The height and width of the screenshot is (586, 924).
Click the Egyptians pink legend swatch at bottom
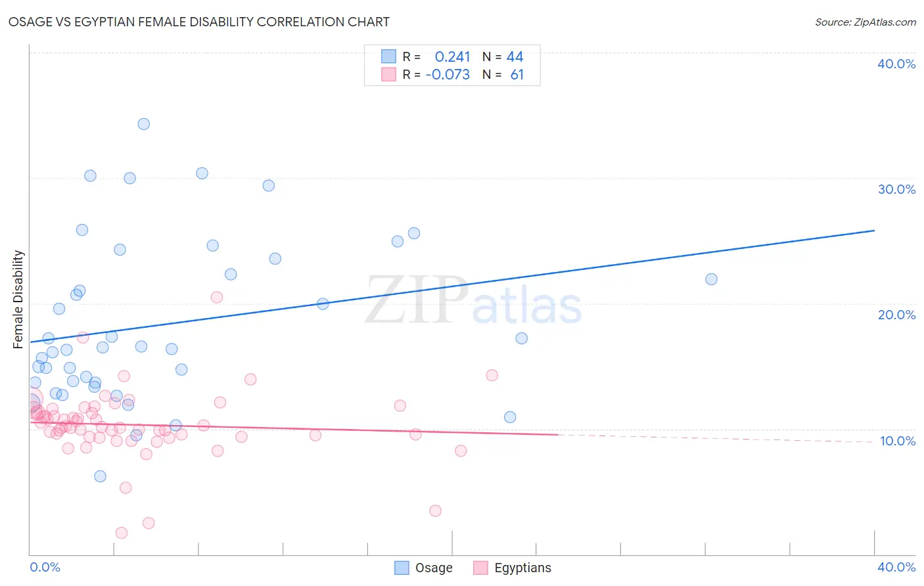(x=480, y=568)
